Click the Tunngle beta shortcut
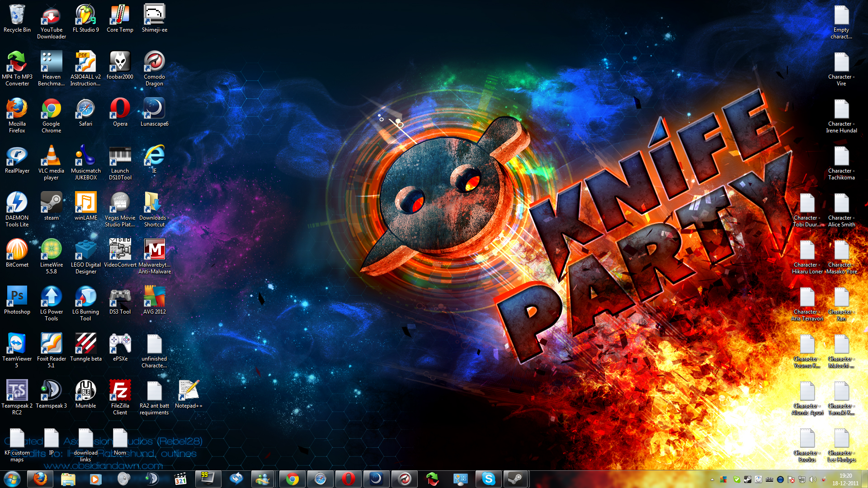The image size is (868, 488). coord(86,348)
